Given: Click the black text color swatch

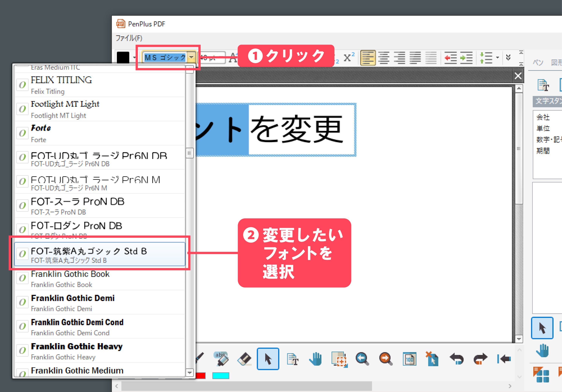Looking at the screenshot, I should click(123, 58).
